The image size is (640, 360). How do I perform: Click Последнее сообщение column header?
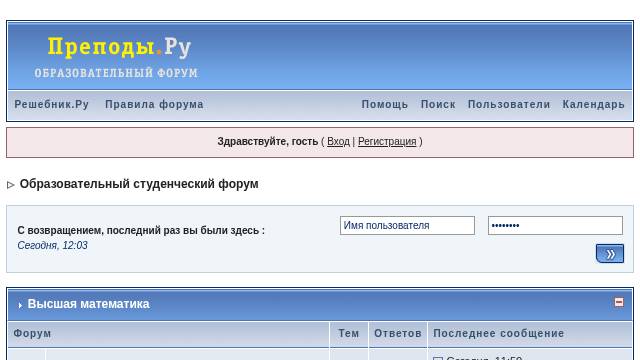pyautogui.click(x=499, y=333)
